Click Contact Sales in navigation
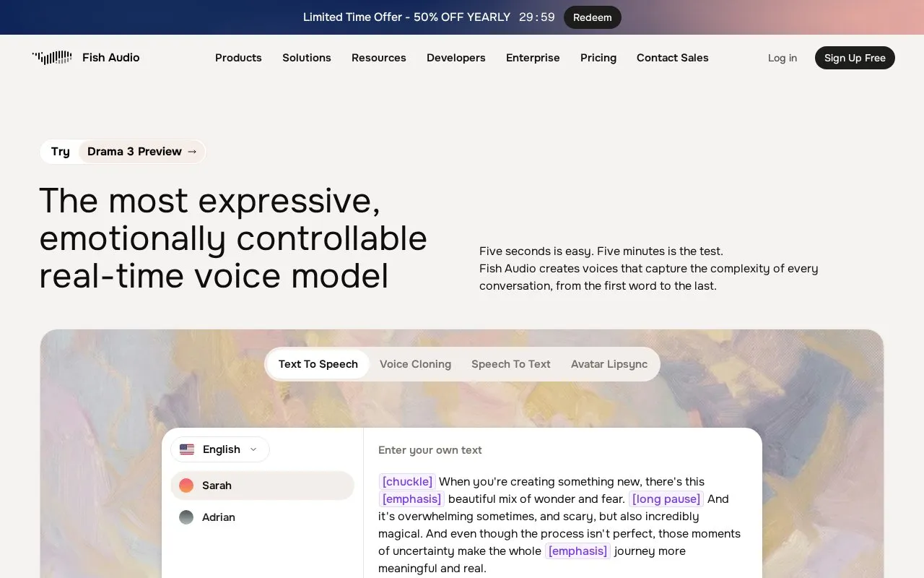This screenshot has height=578, width=924. (x=673, y=58)
